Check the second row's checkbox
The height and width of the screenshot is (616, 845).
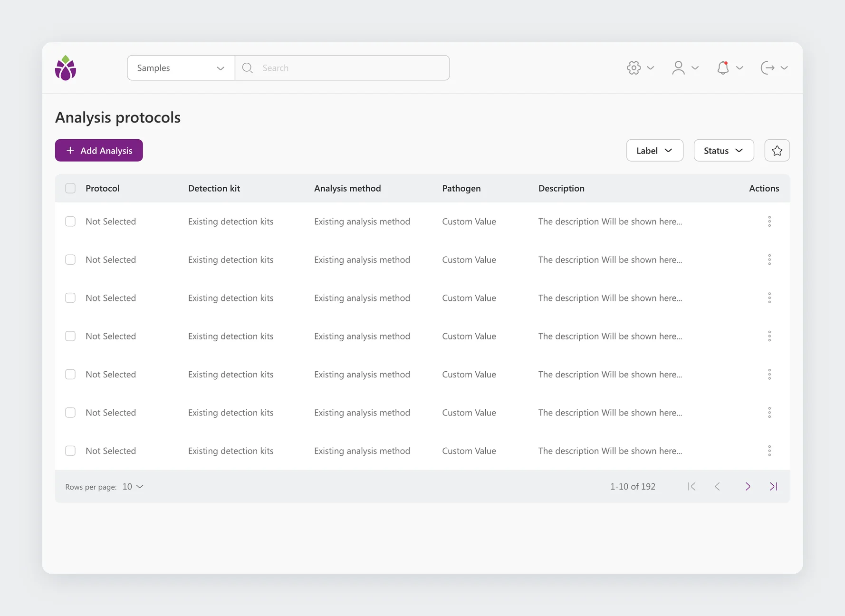pyautogui.click(x=70, y=260)
